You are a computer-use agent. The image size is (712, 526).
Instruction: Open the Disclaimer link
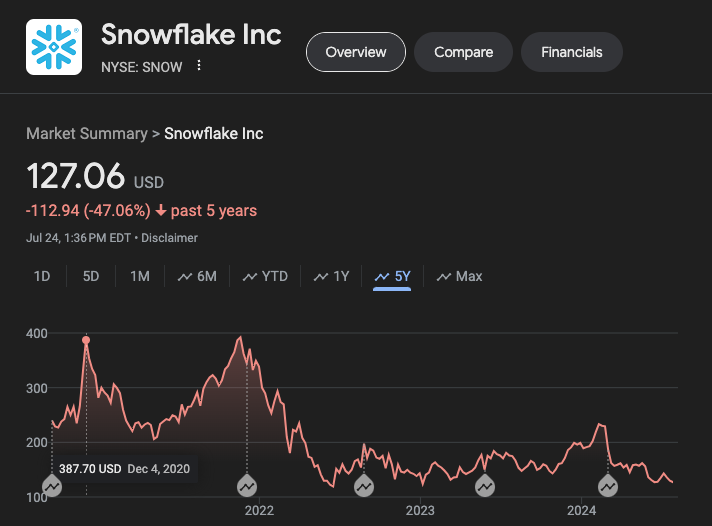tap(169, 238)
